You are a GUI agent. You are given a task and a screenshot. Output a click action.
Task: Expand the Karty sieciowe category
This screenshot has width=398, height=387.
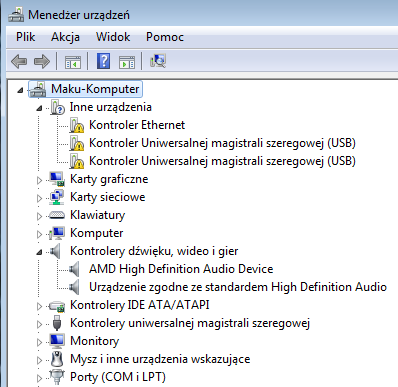(x=39, y=198)
